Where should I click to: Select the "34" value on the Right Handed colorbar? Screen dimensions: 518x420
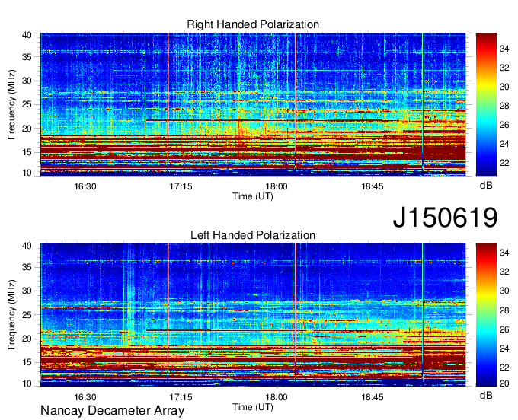[504, 49]
